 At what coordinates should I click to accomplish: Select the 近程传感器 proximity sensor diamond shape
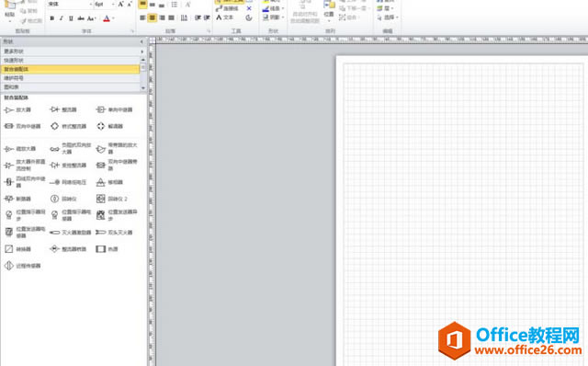[x=22, y=266]
